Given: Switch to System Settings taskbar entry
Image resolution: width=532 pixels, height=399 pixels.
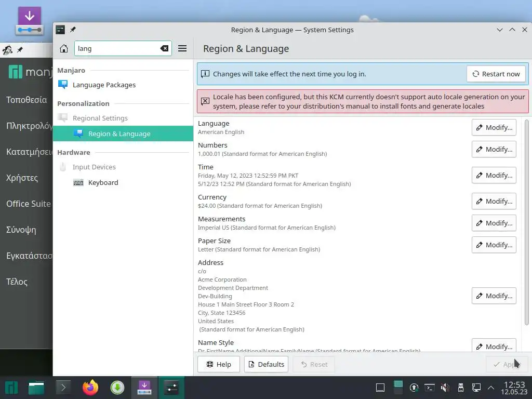Looking at the screenshot, I should point(171,388).
